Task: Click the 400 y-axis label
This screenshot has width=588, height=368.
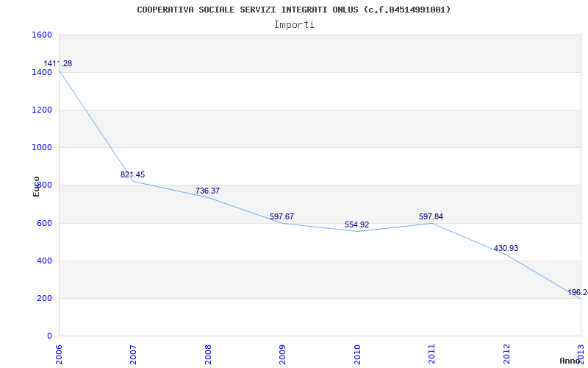Action: 44,261
